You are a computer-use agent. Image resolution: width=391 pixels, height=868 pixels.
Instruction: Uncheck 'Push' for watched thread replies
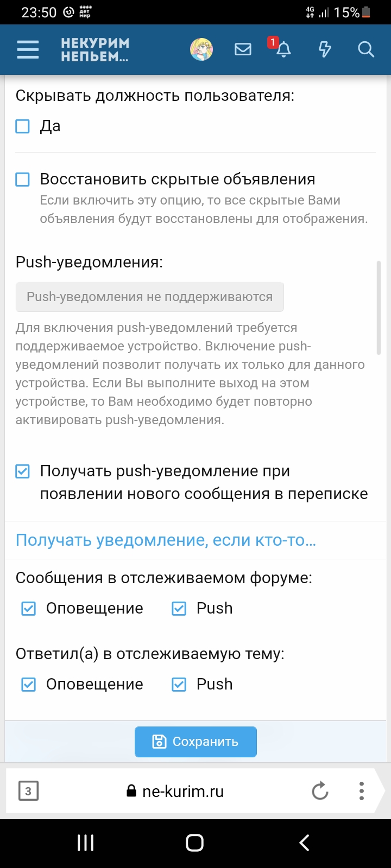pos(179,685)
